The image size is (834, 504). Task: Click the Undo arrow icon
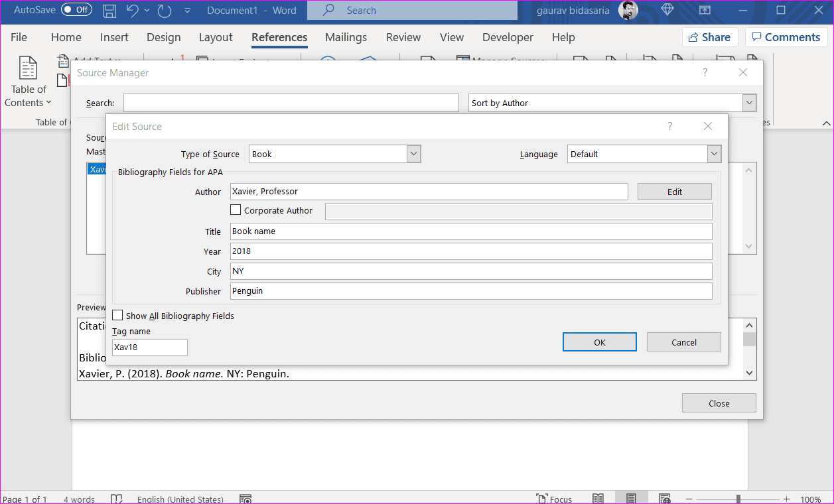pos(132,10)
